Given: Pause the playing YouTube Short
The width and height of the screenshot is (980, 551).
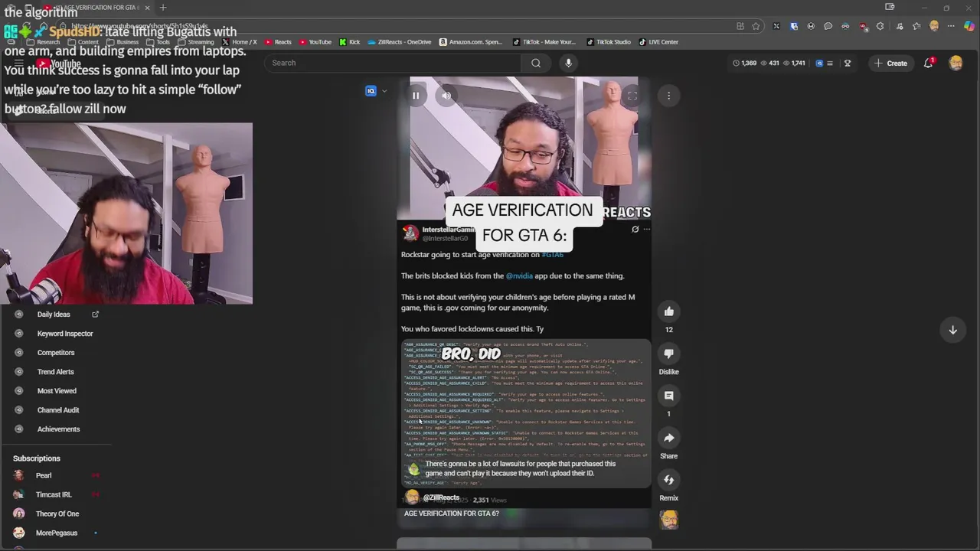Looking at the screenshot, I should tap(416, 96).
